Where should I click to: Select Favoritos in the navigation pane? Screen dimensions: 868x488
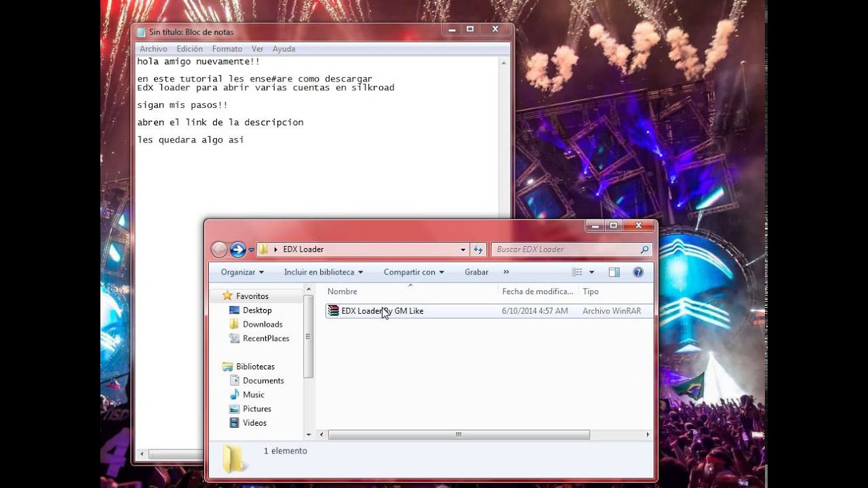point(252,296)
